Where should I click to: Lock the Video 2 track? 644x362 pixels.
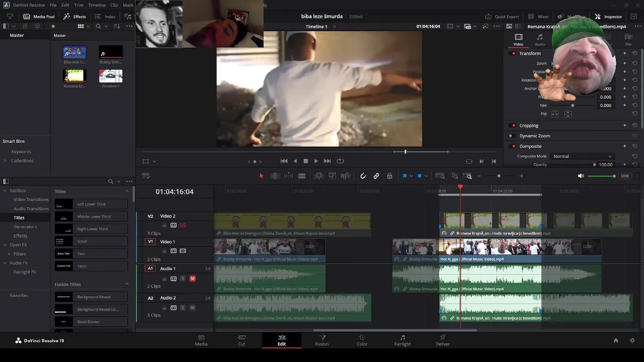click(164, 225)
